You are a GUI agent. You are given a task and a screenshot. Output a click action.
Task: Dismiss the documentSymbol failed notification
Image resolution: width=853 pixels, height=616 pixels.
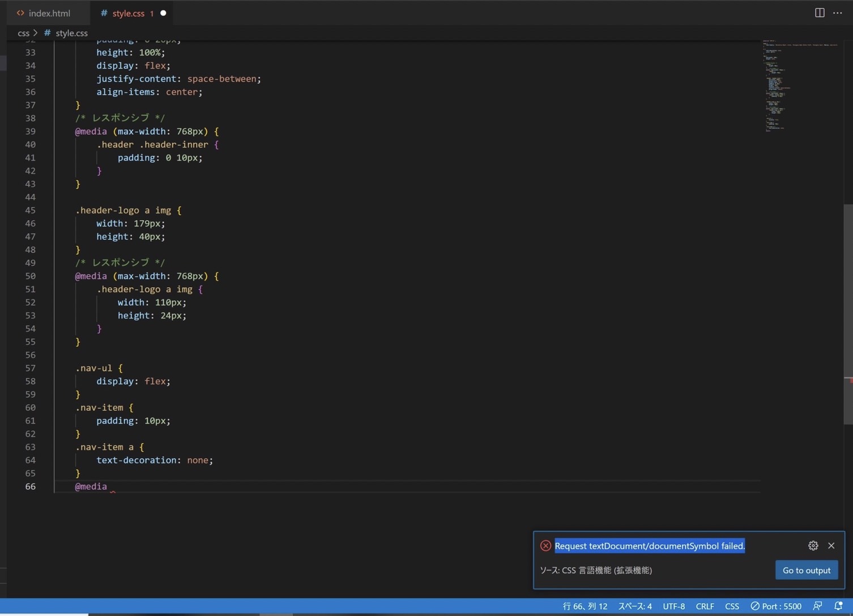(x=831, y=545)
